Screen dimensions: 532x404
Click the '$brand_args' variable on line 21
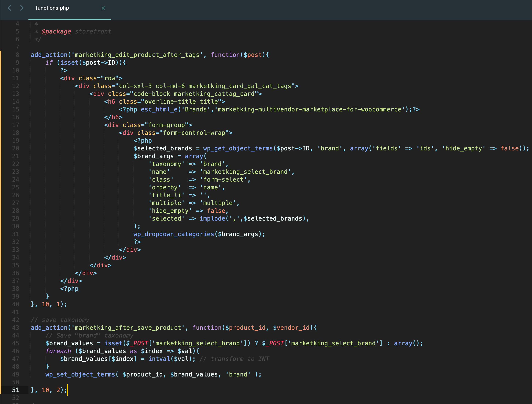tap(154, 156)
